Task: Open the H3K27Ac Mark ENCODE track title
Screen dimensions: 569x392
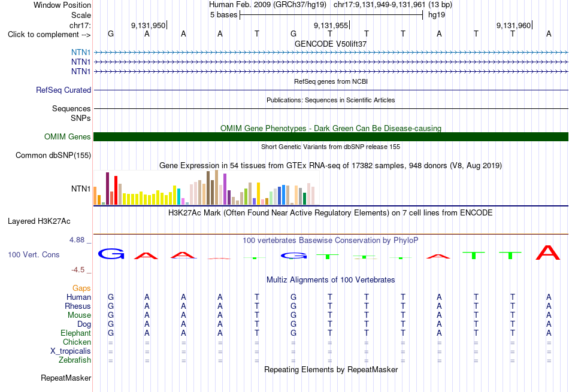Action: 331,213
